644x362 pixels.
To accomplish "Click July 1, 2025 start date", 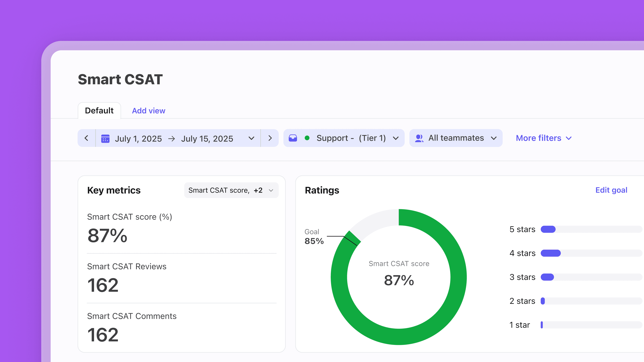I will pyautogui.click(x=138, y=139).
